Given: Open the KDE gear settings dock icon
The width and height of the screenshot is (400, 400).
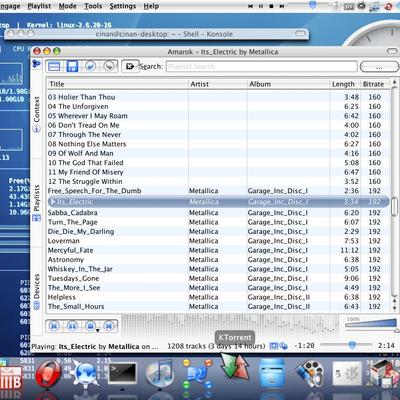Looking at the screenshot, I should coord(347,374).
